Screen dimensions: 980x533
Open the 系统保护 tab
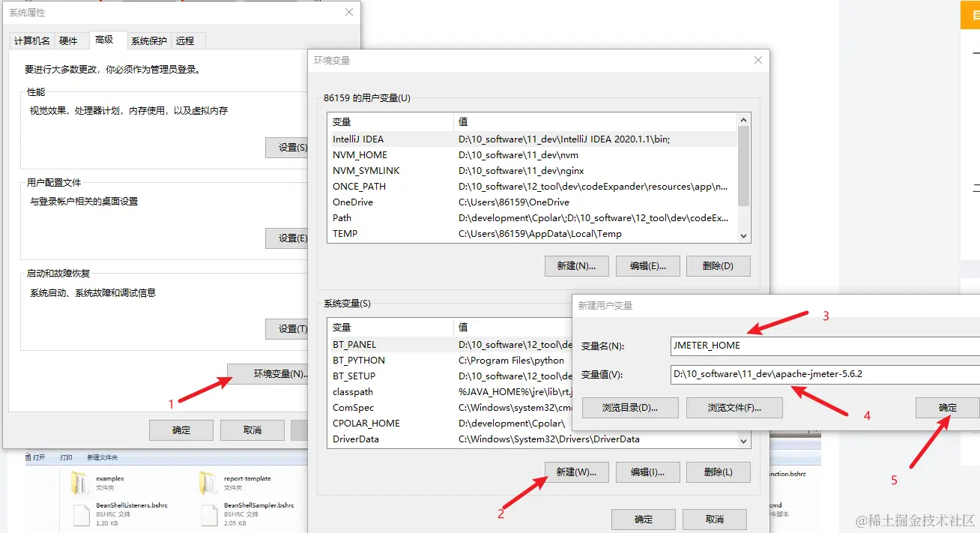pyautogui.click(x=149, y=40)
